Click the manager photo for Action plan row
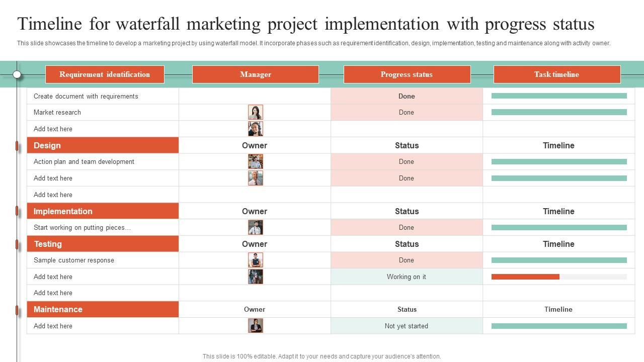The image size is (644, 362). point(255,161)
